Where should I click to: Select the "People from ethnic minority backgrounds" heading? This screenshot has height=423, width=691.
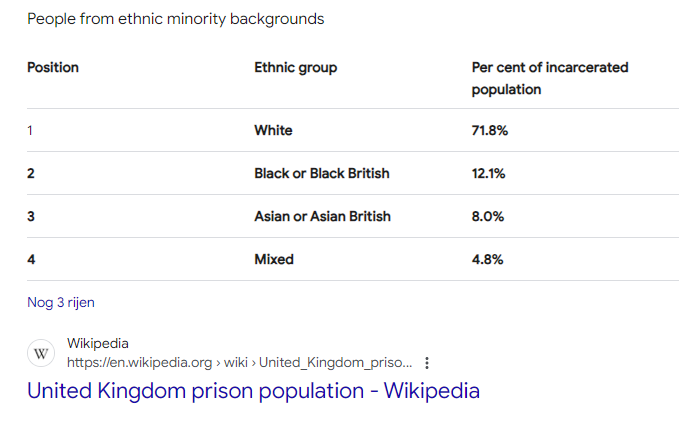(x=176, y=19)
